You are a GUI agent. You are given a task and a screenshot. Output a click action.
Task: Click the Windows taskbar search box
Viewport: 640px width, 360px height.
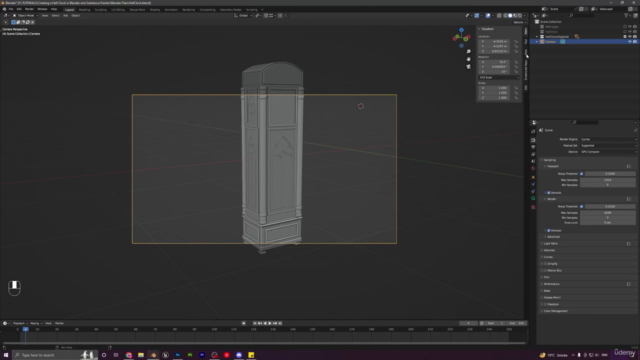click(x=54, y=355)
